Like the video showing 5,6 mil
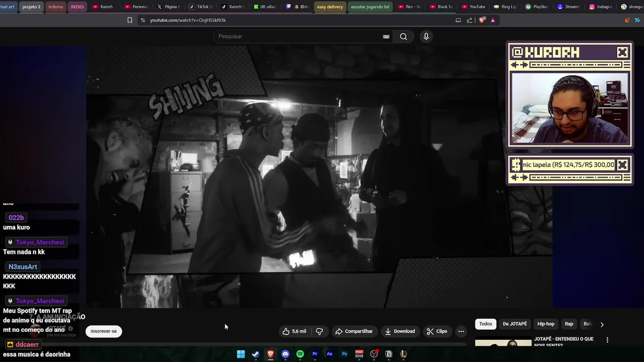The height and width of the screenshot is (362, 644). [x=294, y=331]
